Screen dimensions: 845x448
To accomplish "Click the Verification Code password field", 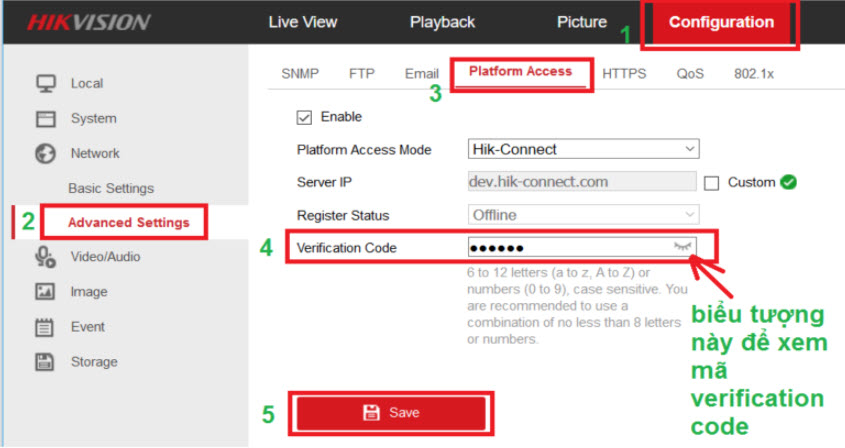I will pyautogui.click(x=565, y=247).
